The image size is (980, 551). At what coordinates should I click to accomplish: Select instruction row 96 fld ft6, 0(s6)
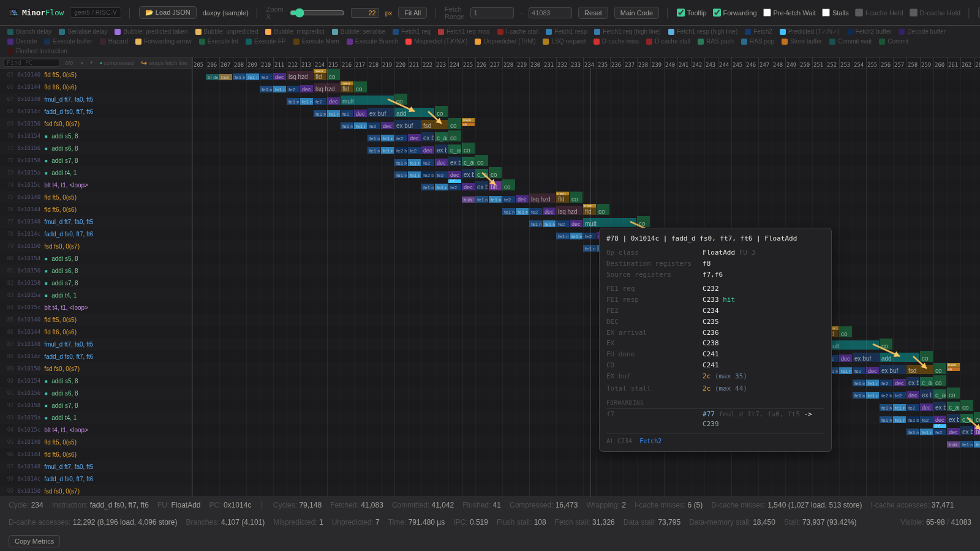click(x=96, y=454)
